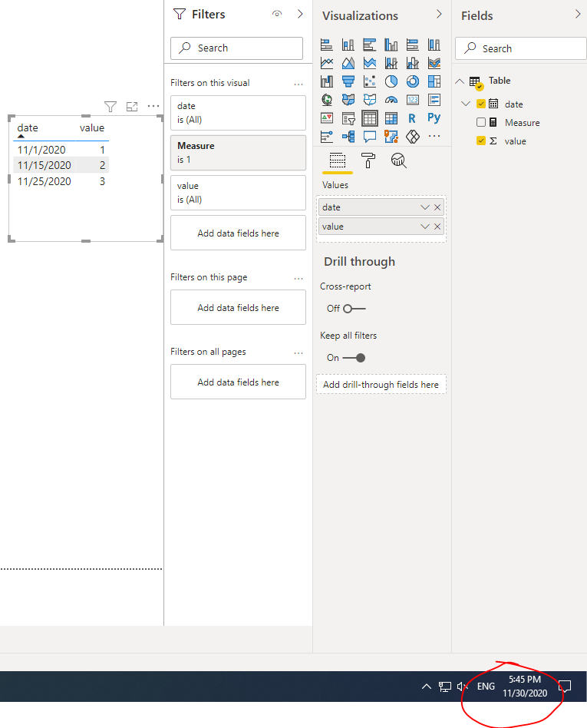Sort by the date column header
Viewport: 587px width, 728px height.
click(x=28, y=127)
